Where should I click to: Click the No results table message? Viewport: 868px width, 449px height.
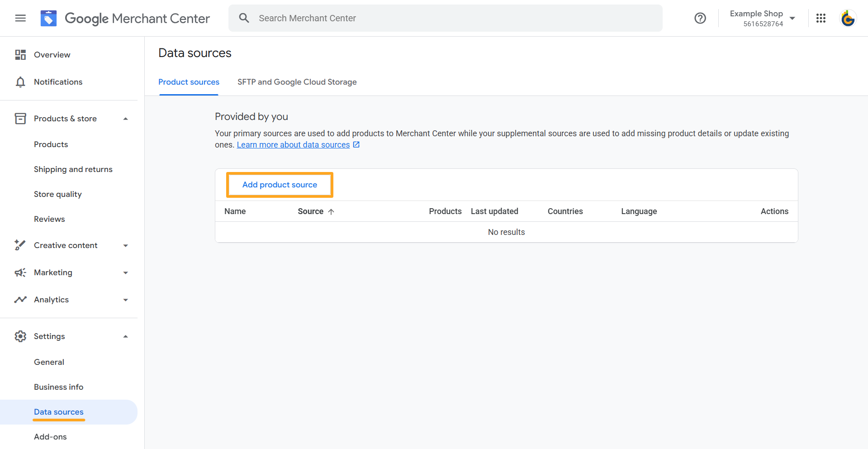click(506, 232)
